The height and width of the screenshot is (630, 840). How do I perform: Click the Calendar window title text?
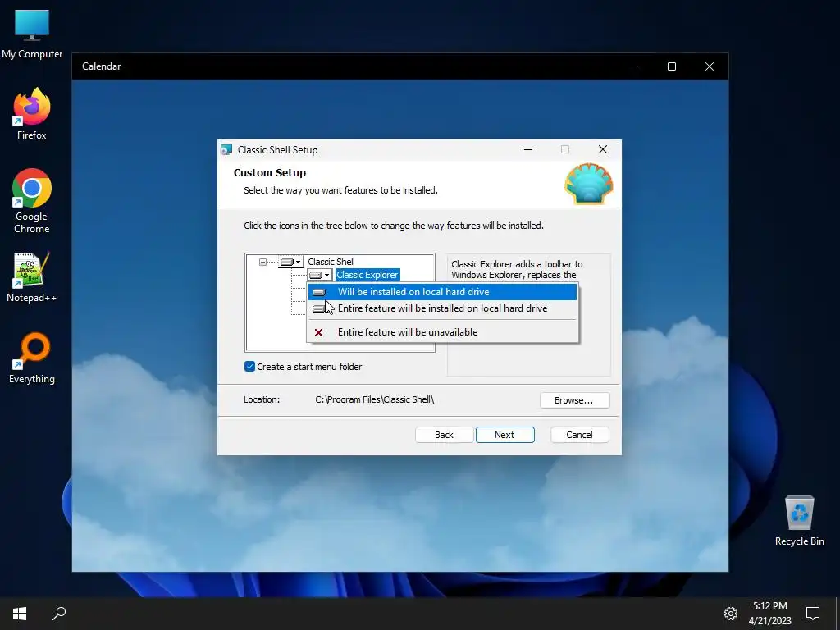pyautogui.click(x=101, y=66)
